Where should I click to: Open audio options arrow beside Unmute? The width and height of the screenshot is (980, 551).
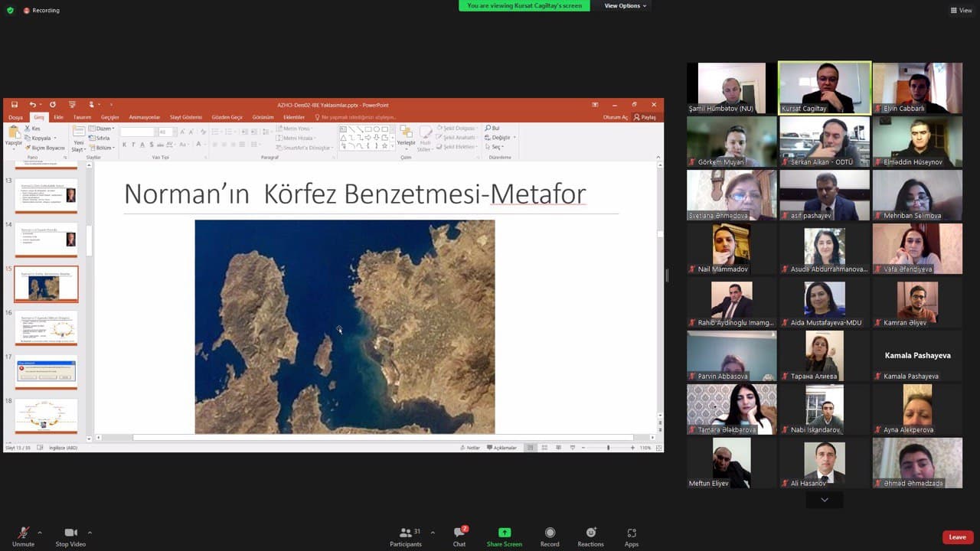tap(40, 532)
